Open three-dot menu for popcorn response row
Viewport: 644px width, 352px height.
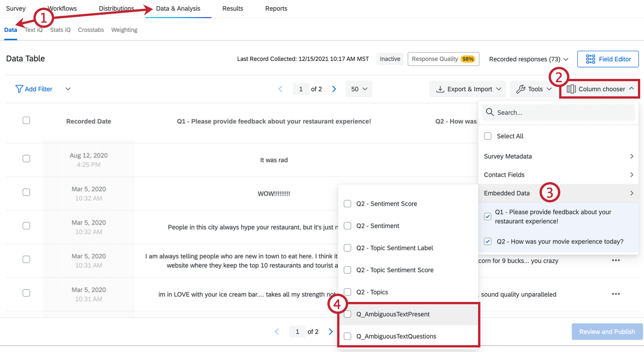coord(616,260)
